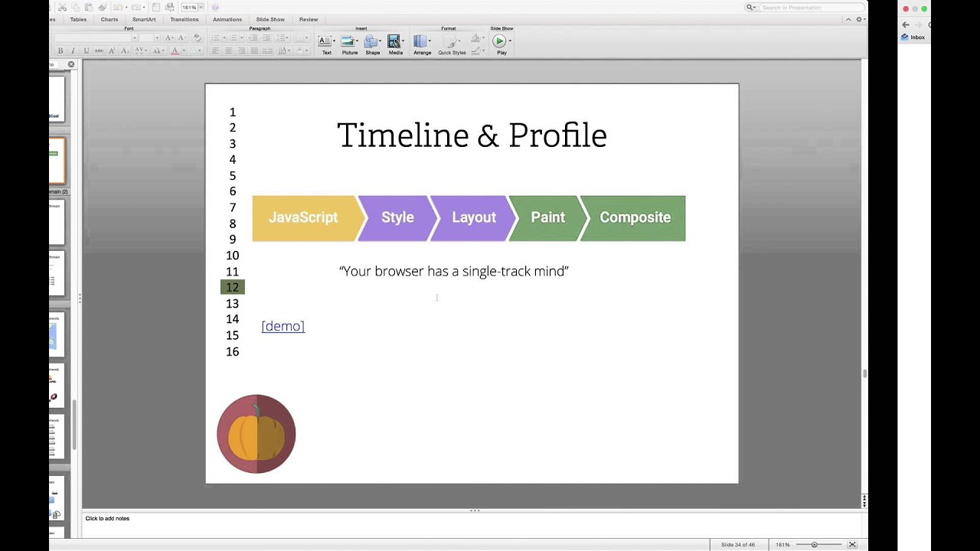The image size is (980, 551).
Task: Click the Search in Presentation field
Action: [813, 8]
